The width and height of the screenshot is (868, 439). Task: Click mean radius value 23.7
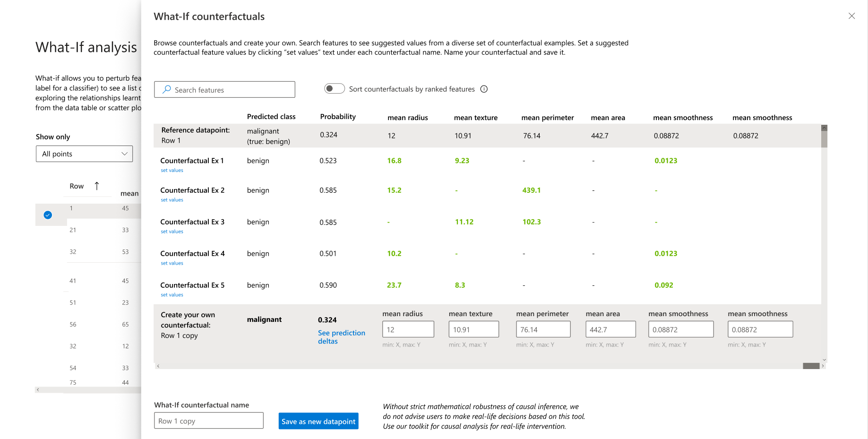[394, 285]
